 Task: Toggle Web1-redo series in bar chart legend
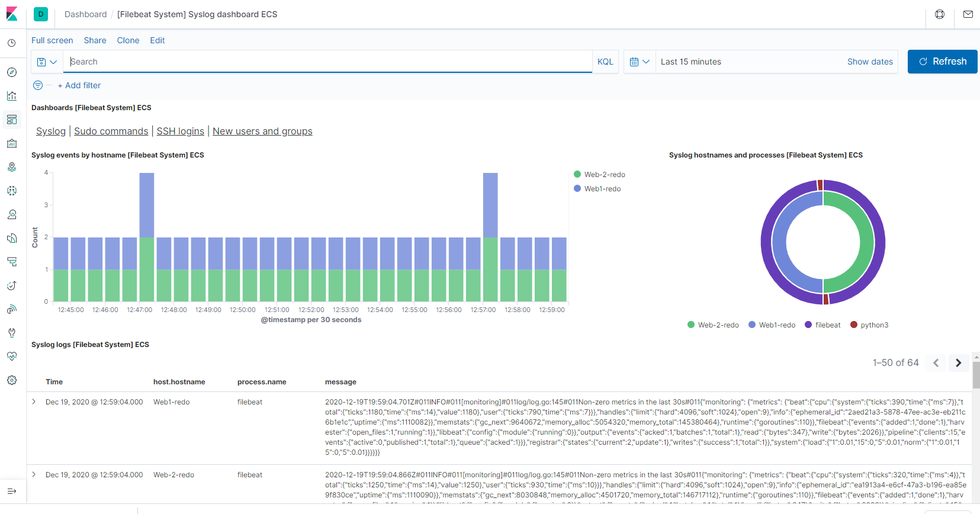pos(597,189)
